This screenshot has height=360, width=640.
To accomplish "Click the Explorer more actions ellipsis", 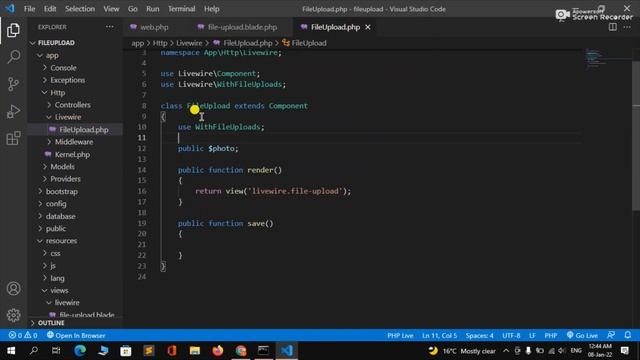I will [110, 27].
